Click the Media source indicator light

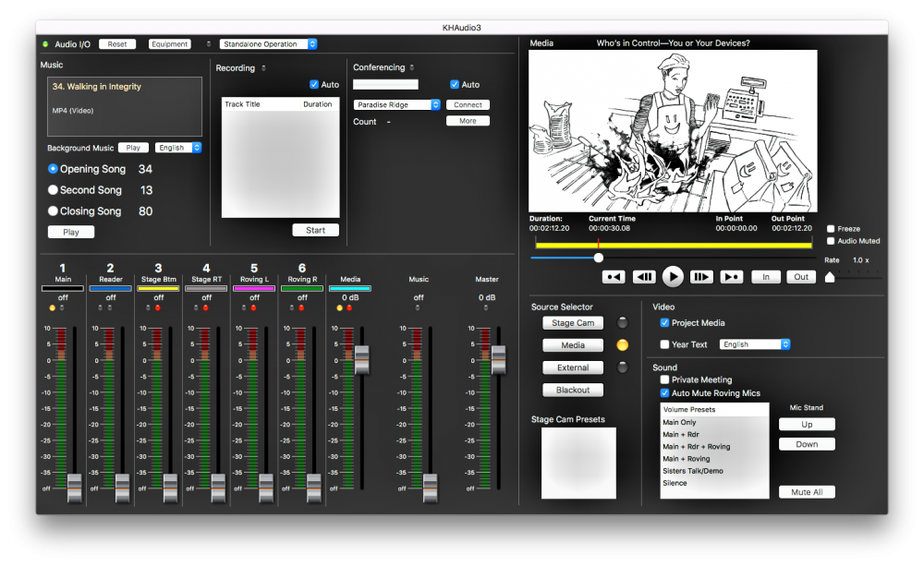(623, 345)
